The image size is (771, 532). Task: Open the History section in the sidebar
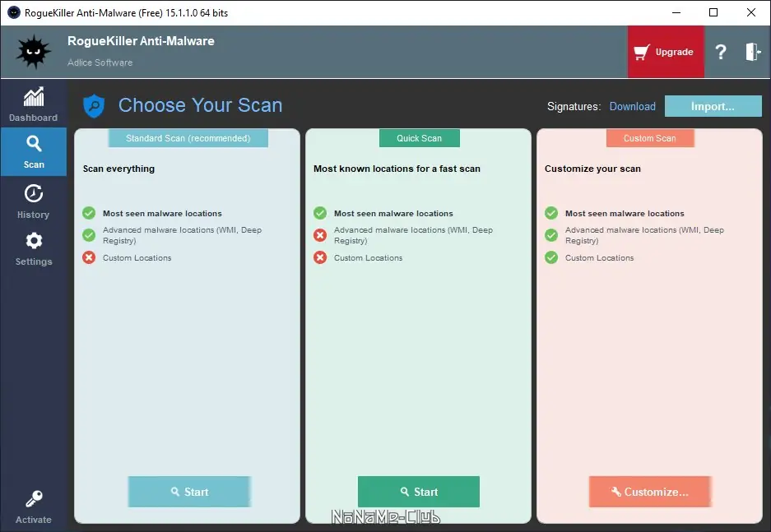34,201
